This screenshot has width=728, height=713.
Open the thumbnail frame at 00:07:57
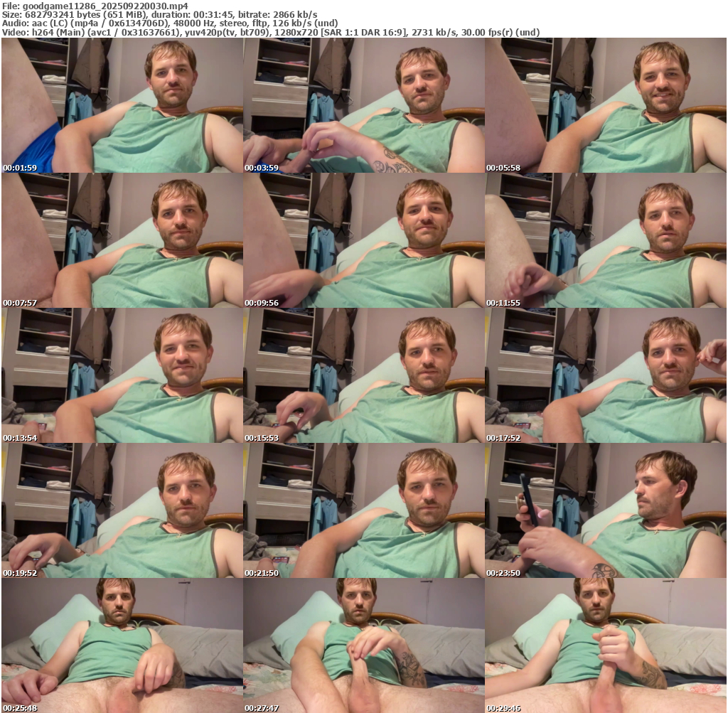[x=122, y=240]
